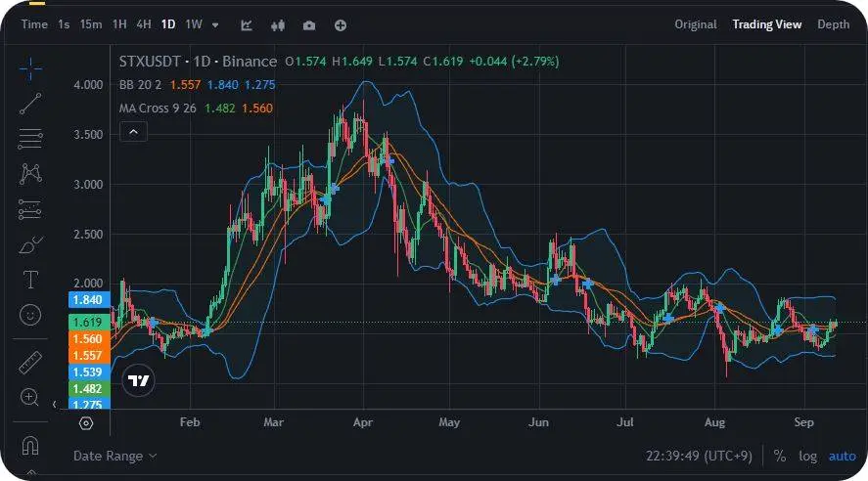Image resolution: width=868 pixels, height=481 pixels.
Task: Select the 1s interval
Action: click(x=64, y=24)
